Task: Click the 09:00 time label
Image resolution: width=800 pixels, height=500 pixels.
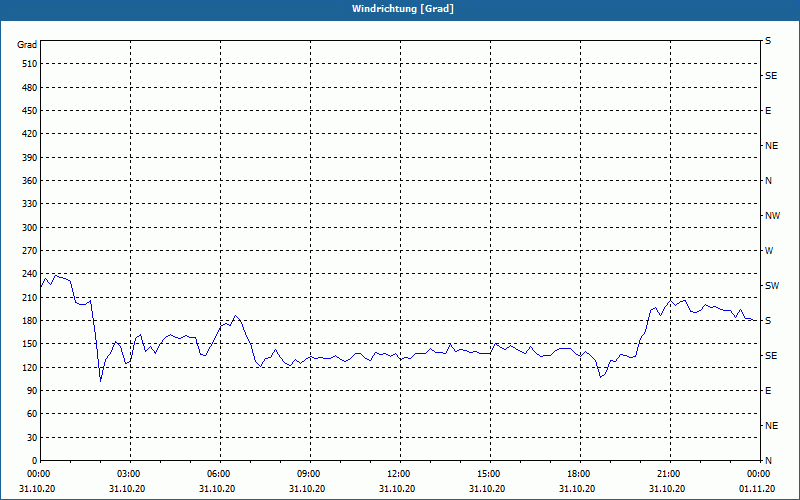Action: [310, 474]
